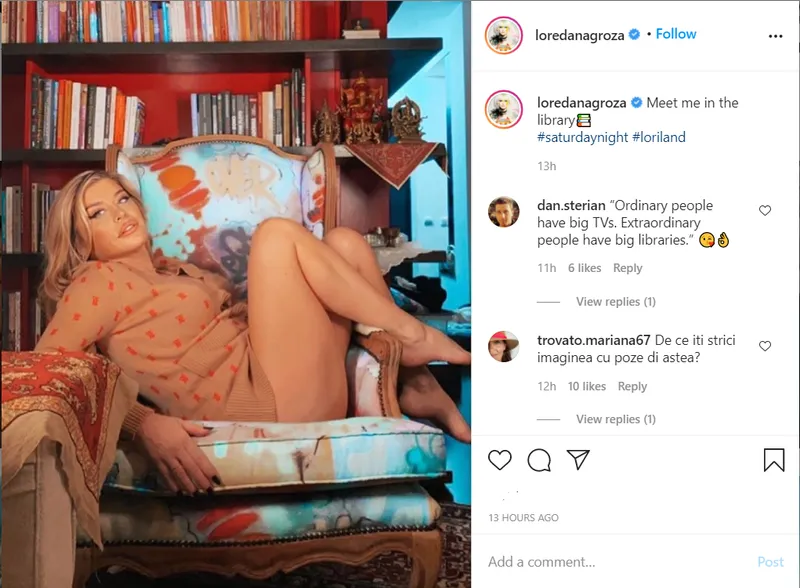800x588 pixels.
Task: Open dan.sterian's avatar
Action: (x=504, y=211)
